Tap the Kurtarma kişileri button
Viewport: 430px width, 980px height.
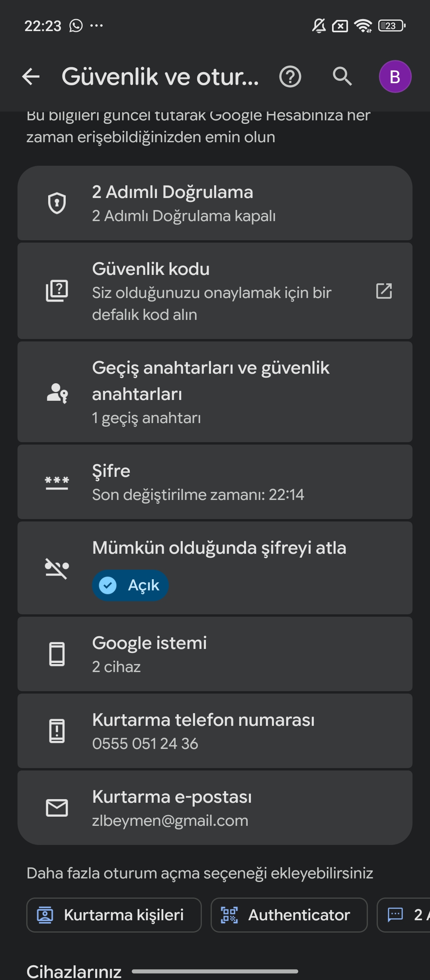[x=114, y=915]
